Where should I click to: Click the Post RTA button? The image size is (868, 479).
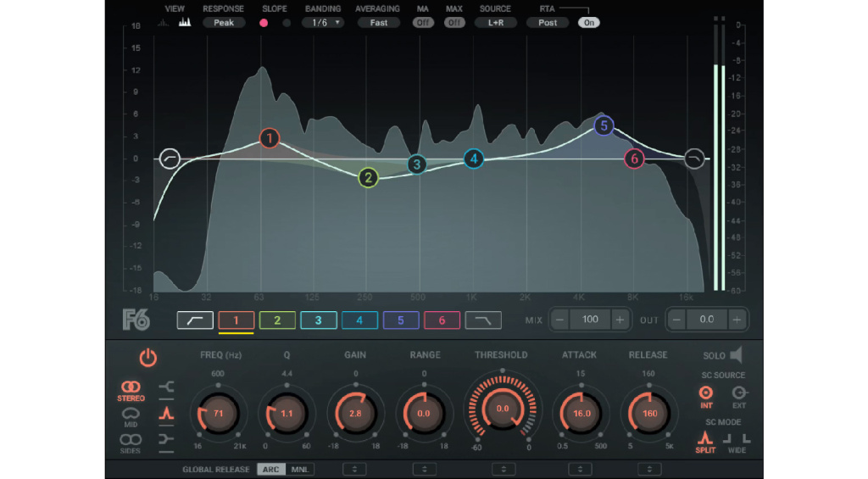click(548, 23)
